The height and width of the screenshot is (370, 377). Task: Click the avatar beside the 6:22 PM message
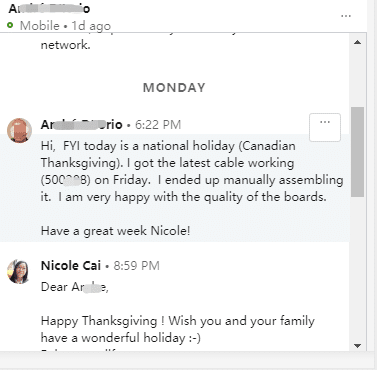[x=19, y=130]
